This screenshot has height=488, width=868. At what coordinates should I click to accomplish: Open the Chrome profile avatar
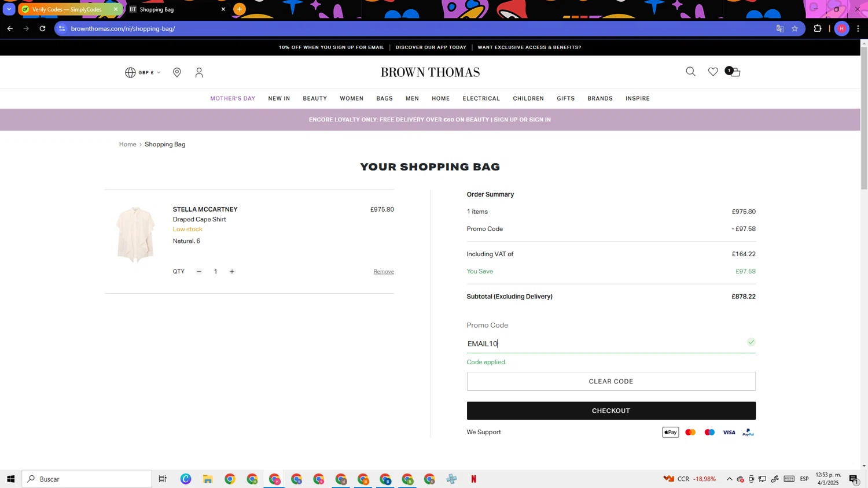click(842, 28)
